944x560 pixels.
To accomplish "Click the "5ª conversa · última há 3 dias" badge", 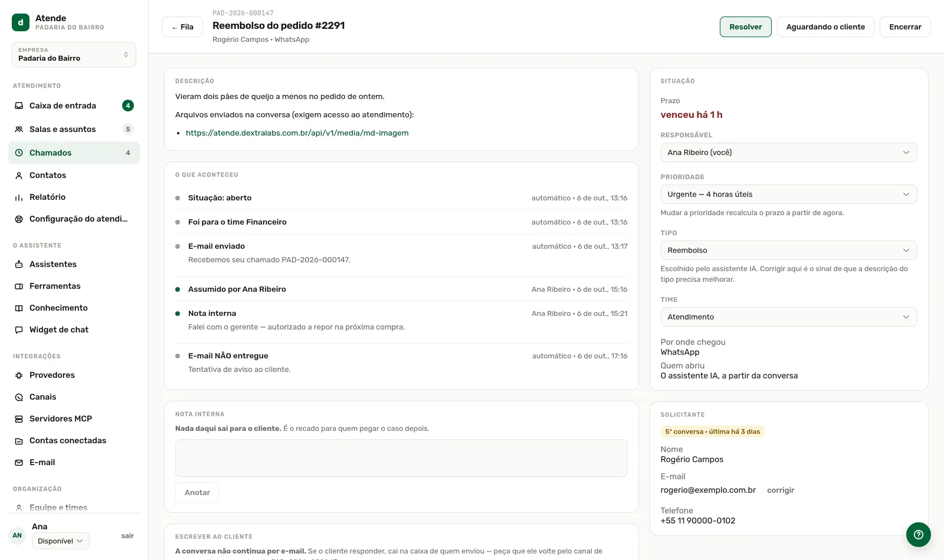I will [x=713, y=431].
